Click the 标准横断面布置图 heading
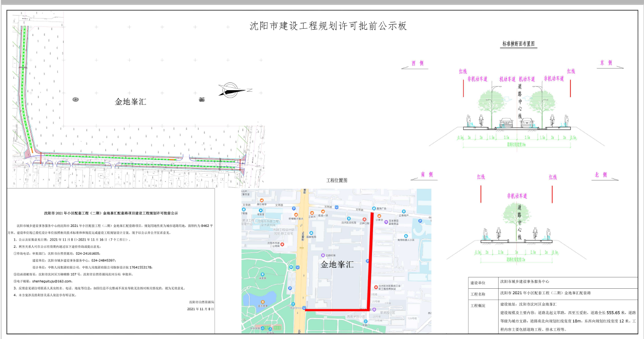The height and width of the screenshot is (339, 644). click(519, 43)
